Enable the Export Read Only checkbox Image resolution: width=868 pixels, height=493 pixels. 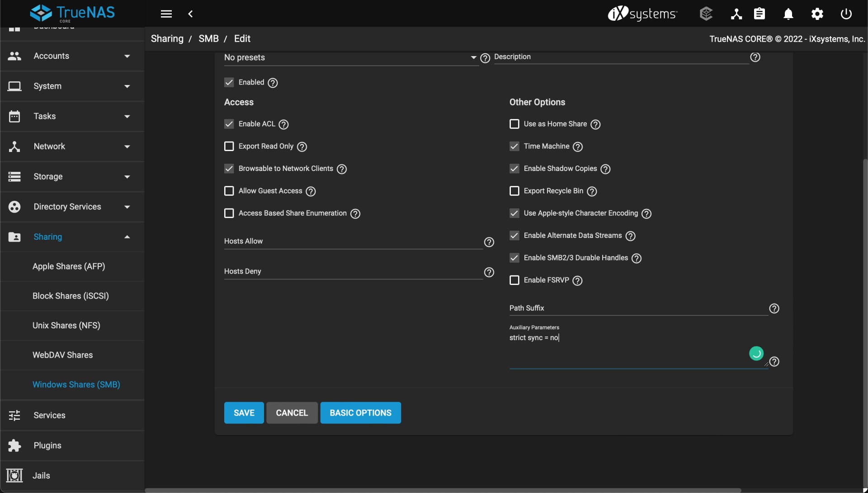click(x=229, y=146)
